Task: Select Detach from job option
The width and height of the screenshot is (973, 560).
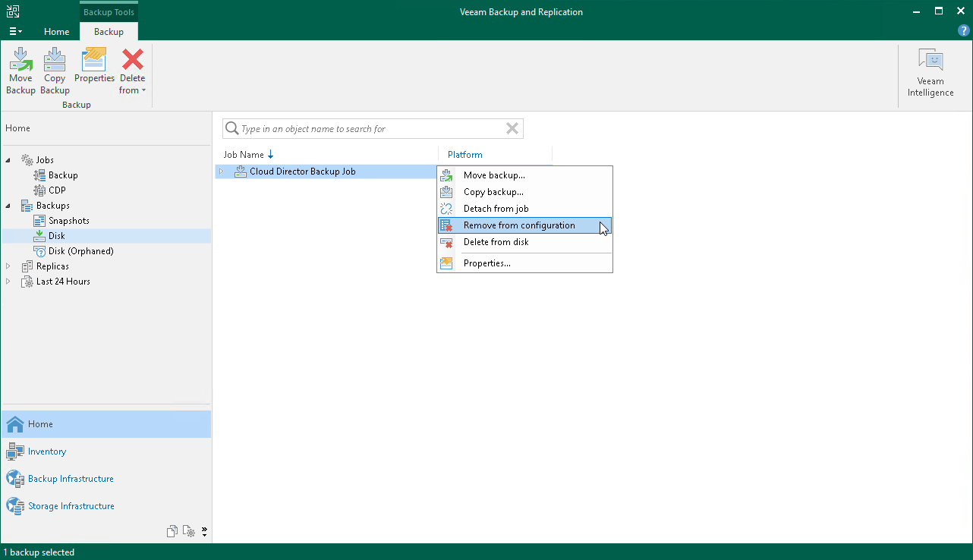Action: point(494,209)
